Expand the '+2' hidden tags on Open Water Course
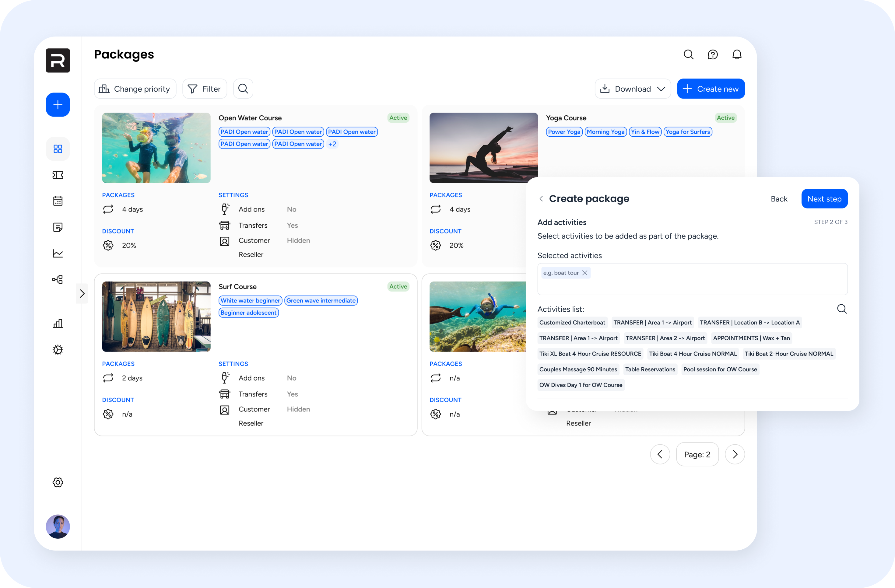The height and width of the screenshot is (588, 895). tap(332, 144)
